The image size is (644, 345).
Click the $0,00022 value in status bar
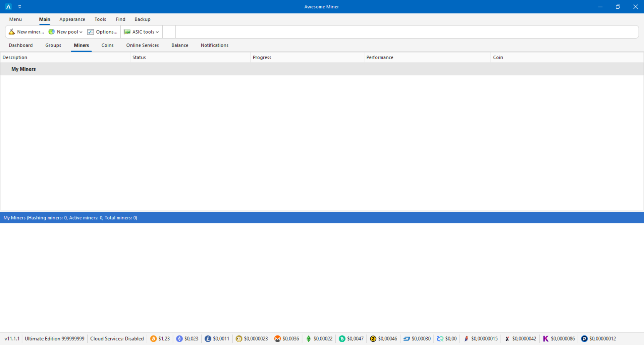323,339
